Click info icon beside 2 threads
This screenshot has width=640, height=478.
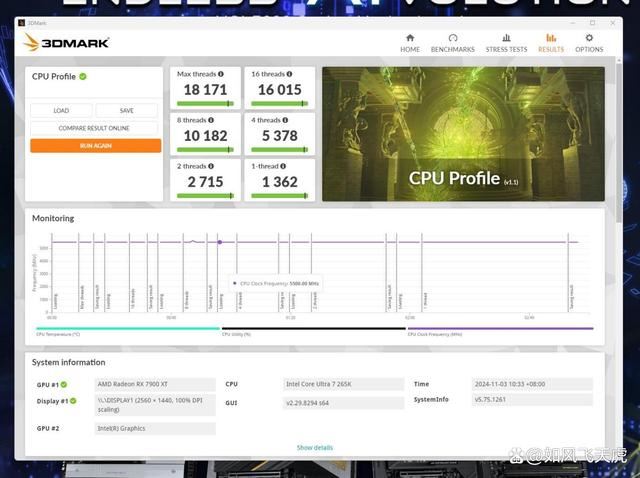tap(211, 166)
